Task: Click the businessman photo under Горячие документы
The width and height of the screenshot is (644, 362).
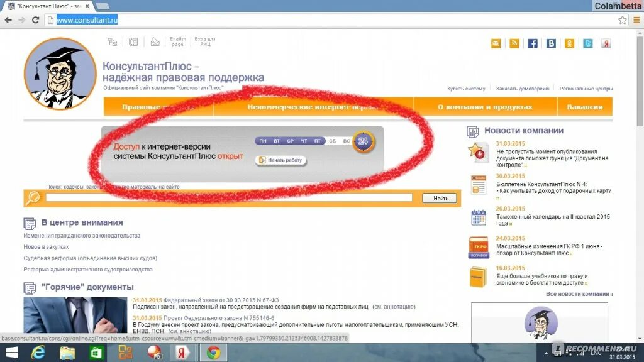Action: pyautogui.click(x=75, y=315)
